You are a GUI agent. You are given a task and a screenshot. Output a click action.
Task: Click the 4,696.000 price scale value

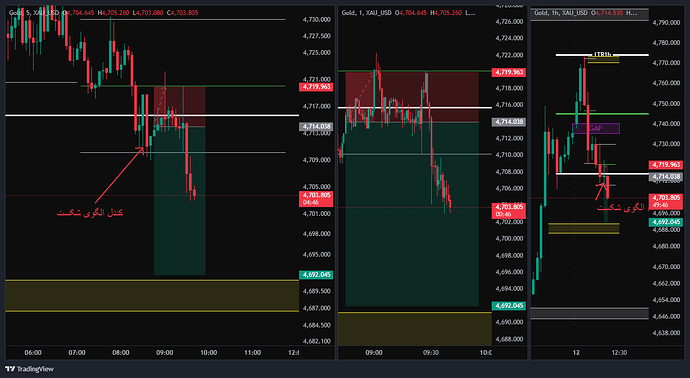[x=510, y=272]
